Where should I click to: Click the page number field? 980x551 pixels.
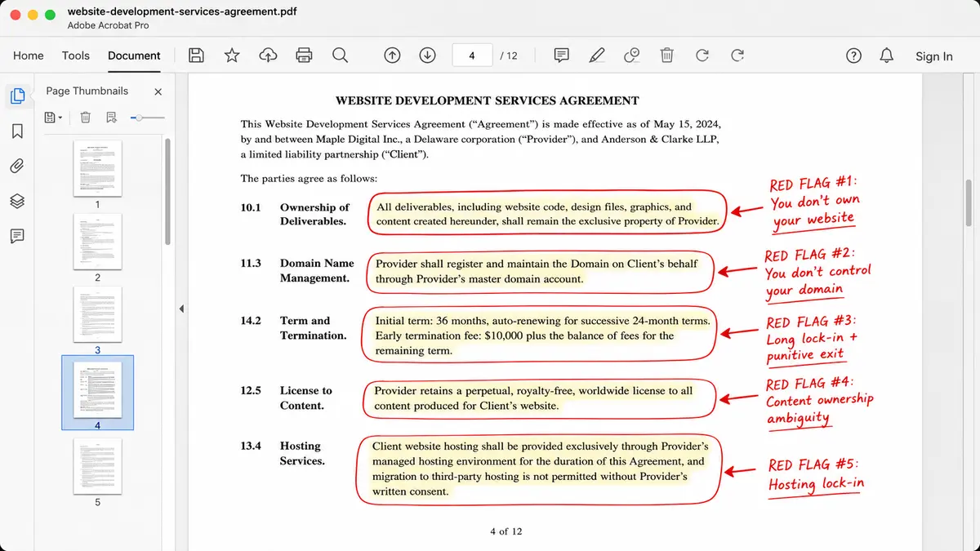(472, 56)
